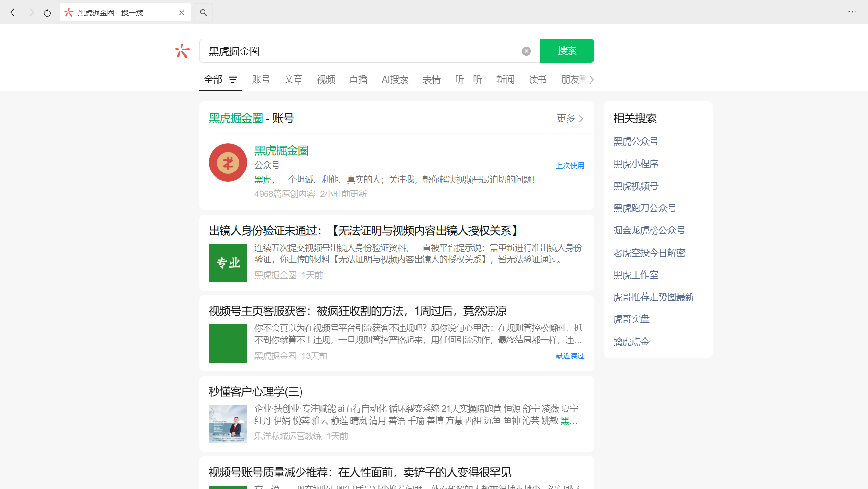Viewport: 868px width, 489px height.
Task: Search related term 虎哥实盘
Action: [631, 319]
